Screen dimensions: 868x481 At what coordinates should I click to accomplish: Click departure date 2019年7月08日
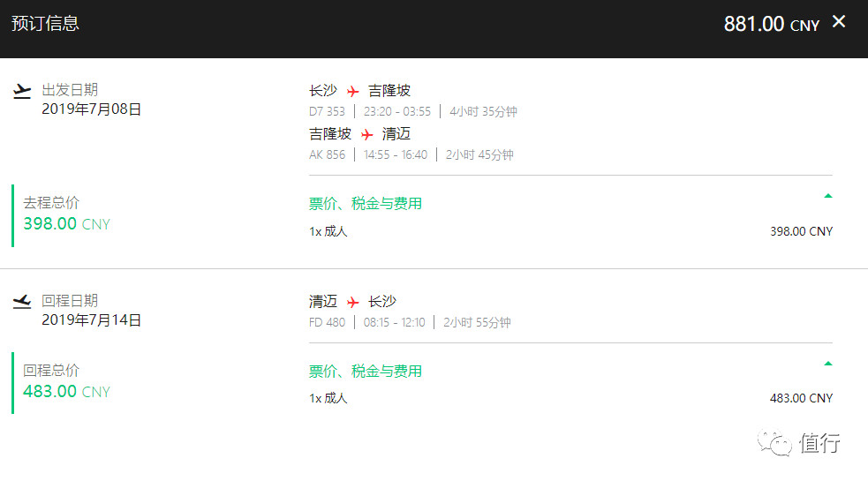click(92, 109)
